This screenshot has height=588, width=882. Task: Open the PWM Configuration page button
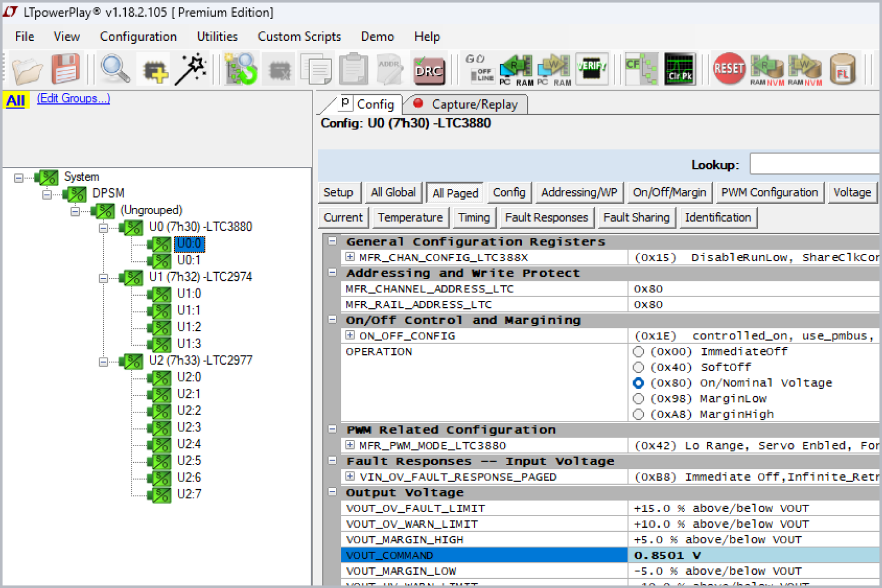point(770,192)
